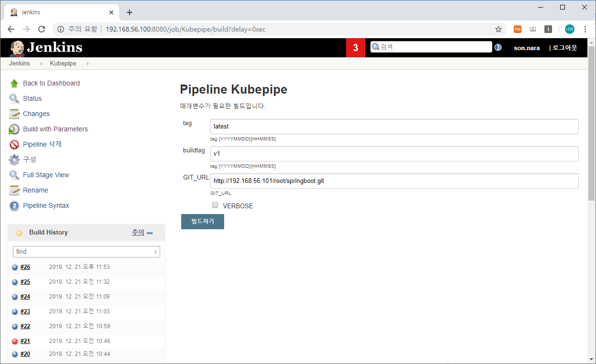Open a new browser tab

point(130,12)
